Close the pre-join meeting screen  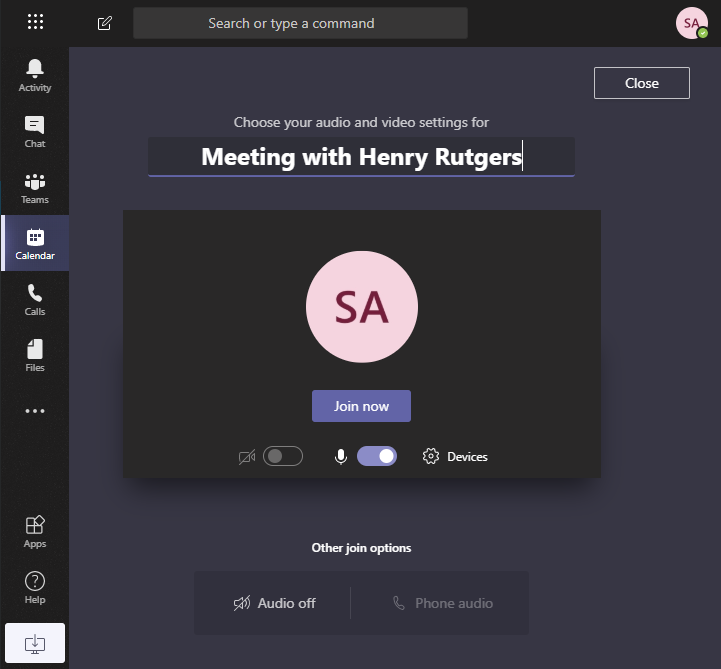coord(641,83)
